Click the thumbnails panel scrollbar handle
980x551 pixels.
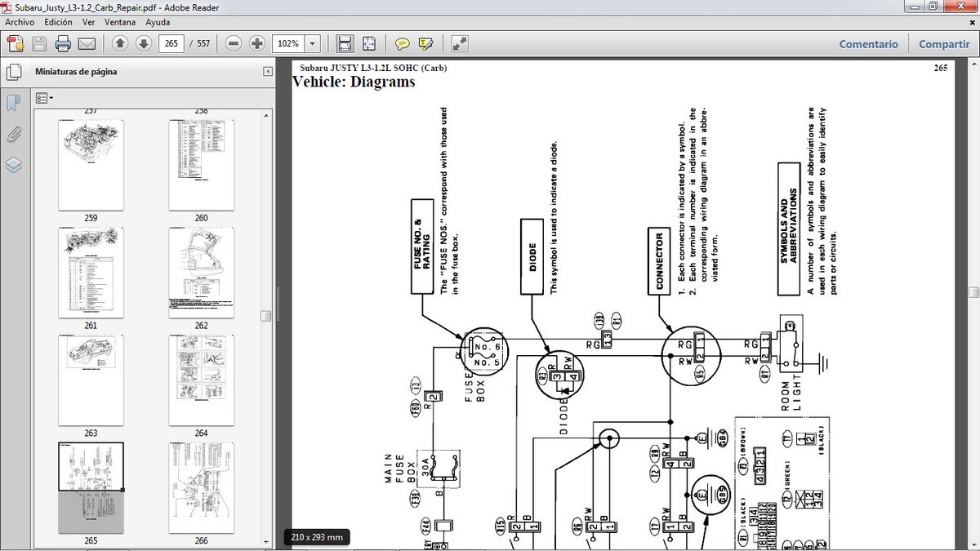pos(265,317)
